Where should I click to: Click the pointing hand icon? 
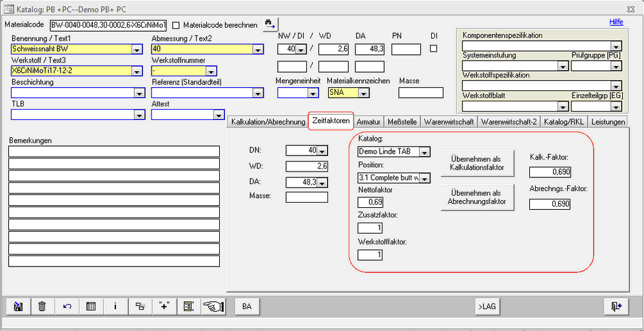(213, 306)
